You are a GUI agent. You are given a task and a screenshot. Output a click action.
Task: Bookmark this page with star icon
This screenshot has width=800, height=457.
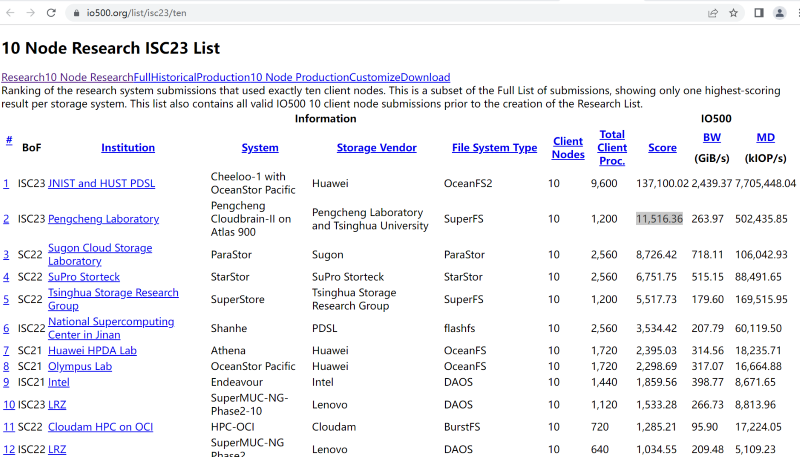[734, 13]
